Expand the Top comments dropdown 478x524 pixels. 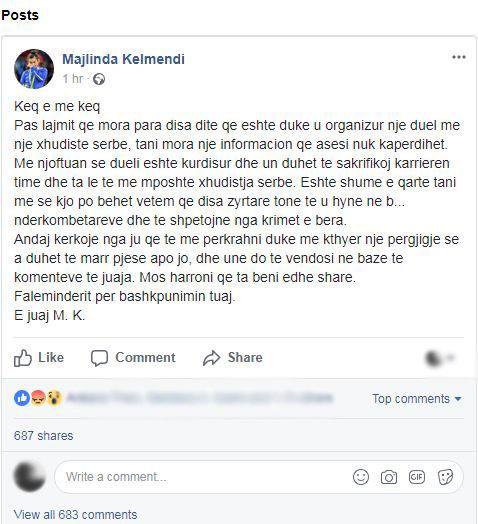point(417,399)
